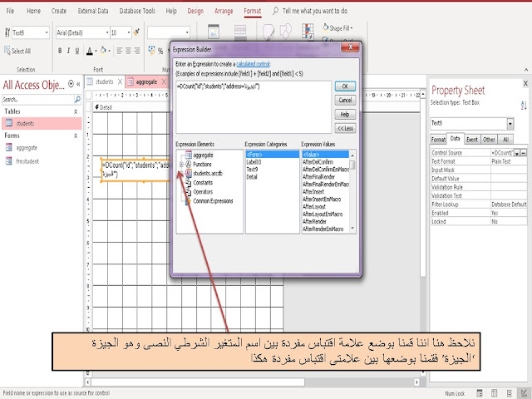Switch to the Home ribbon tab
This screenshot has height=399, width=532.
point(33,11)
